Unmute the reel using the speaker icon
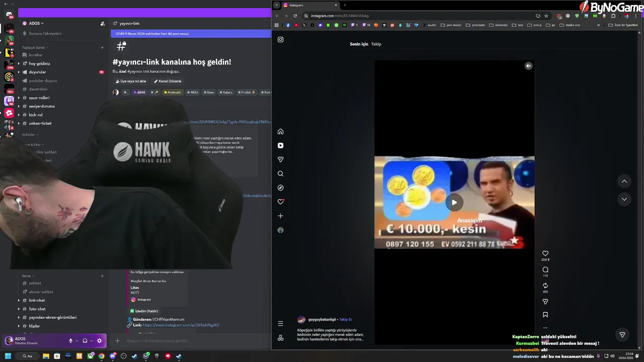The height and width of the screenshot is (362, 644). click(x=528, y=66)
